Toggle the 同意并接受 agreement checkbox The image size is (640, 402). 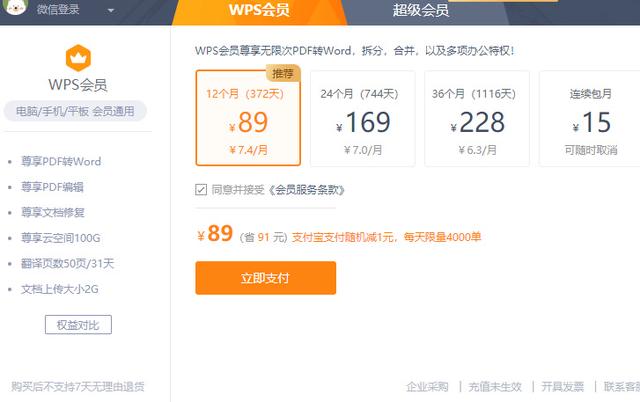[x=201, y=190]
